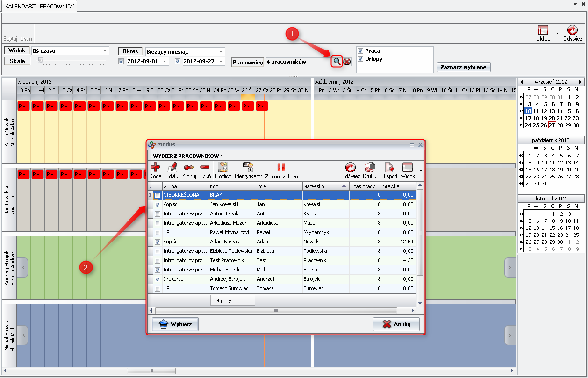Select the Kalendarz - Pracownicy tab
The width and height of the screenshot is (588, 378).
(x=39, y=6)
